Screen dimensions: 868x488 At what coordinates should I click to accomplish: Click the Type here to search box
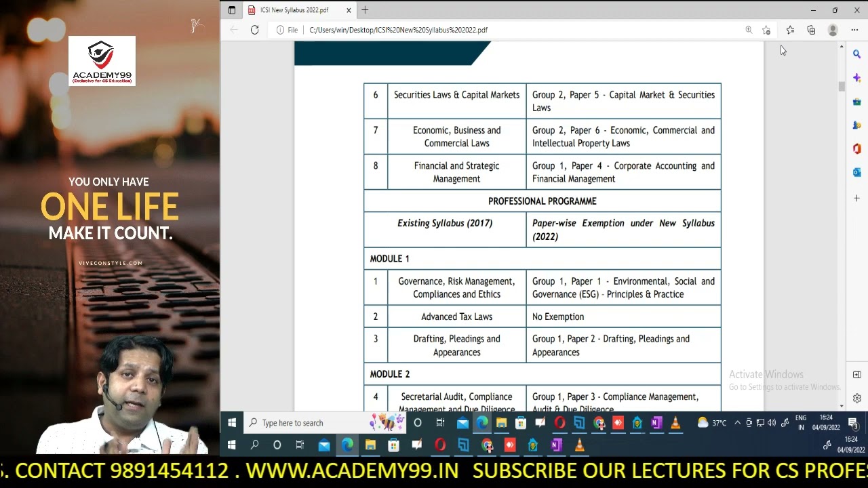tap(324, 423)
